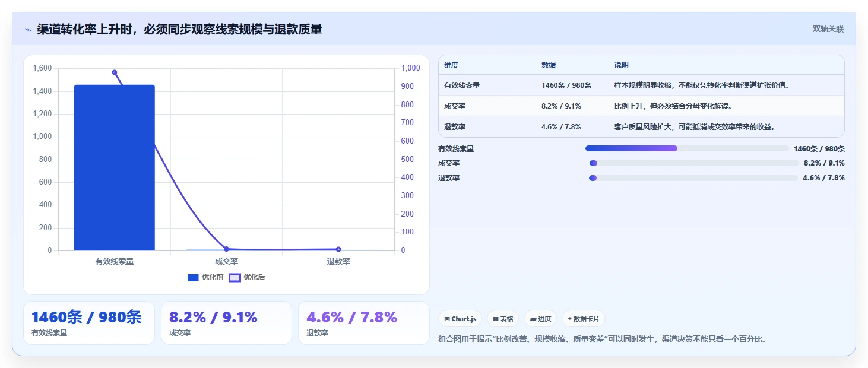The height and width of the screenshot is (368, 868).
Task: Click the 维度 table column header
Action: pyautogui.click(x=451, y=65)
